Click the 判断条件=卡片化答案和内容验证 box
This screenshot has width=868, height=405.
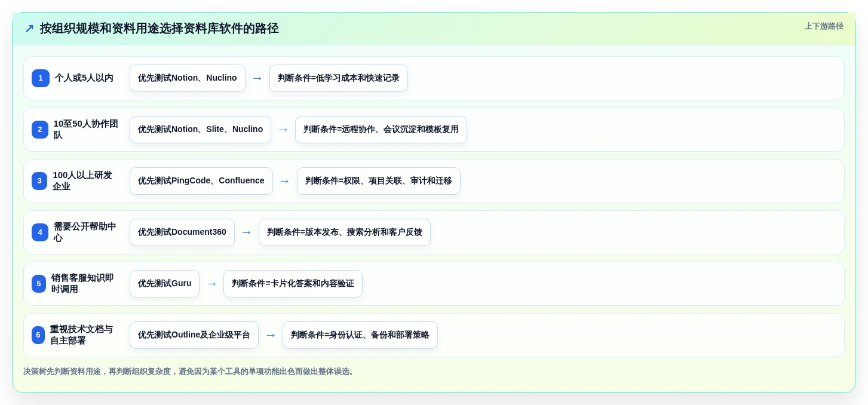(293, 284)
